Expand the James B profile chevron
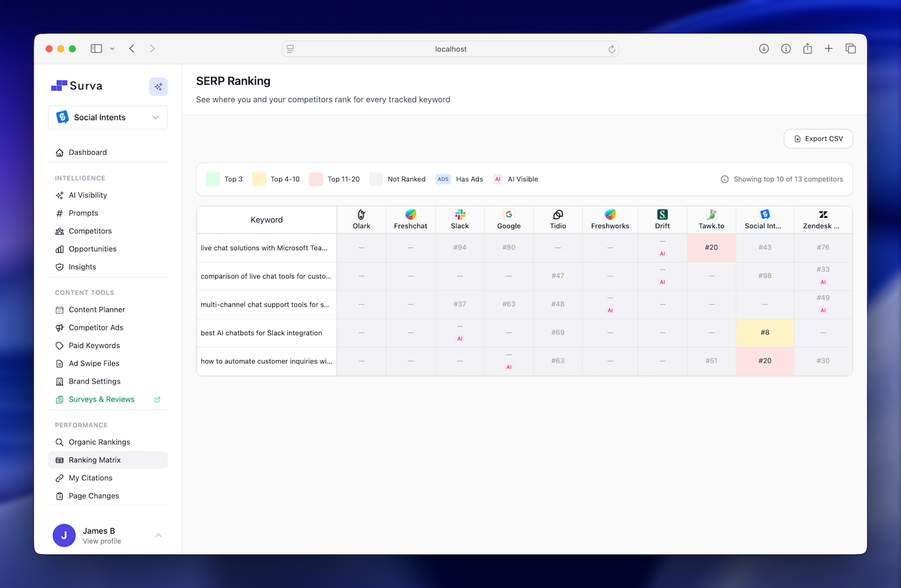901x588 pixels. [x=158, y=535]
